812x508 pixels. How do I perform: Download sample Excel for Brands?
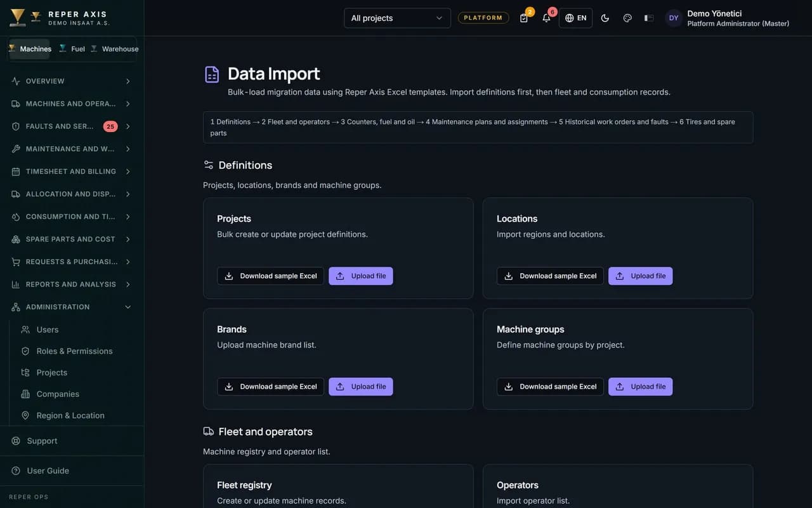(270, 387)
